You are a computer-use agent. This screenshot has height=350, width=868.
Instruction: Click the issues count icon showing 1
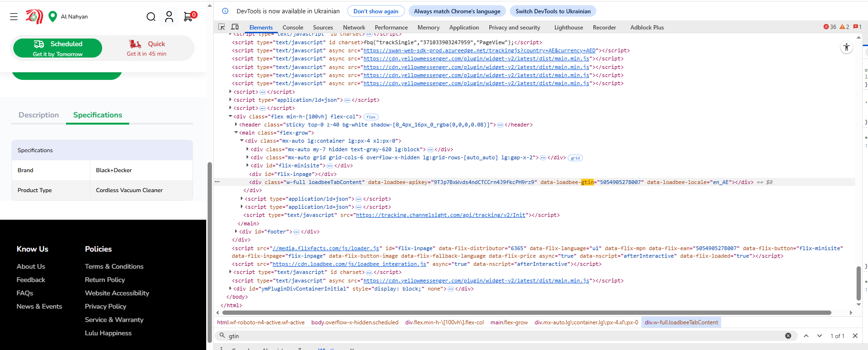click(x=858, y=27)
